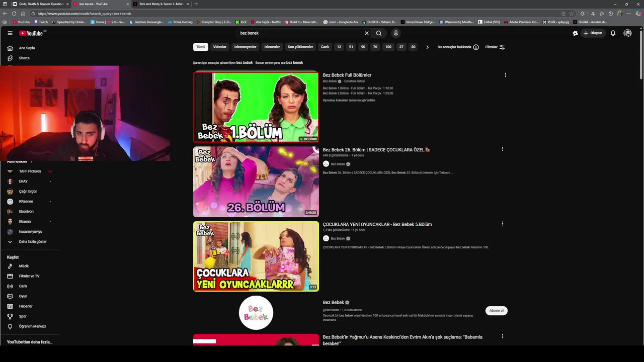This screenshot has width=644, height=362.
Task: Open the YouTube account avatar menu
Action: click(627, 33)
